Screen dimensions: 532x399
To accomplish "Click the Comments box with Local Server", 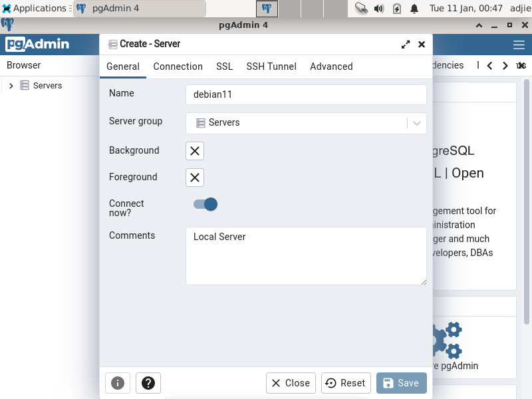I will (306, 256).
